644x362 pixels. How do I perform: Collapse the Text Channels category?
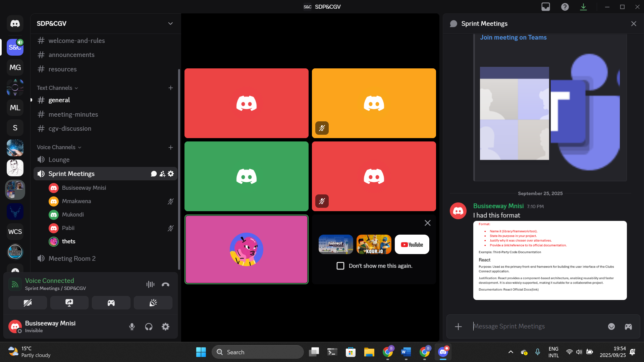pos(57,88)
